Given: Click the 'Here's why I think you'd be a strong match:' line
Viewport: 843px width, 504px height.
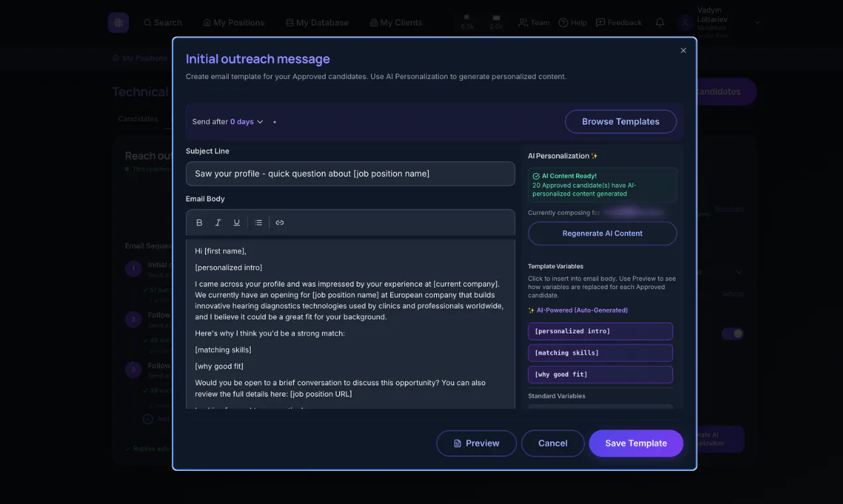Looking at the screenshot, I should tap(269, 334).
